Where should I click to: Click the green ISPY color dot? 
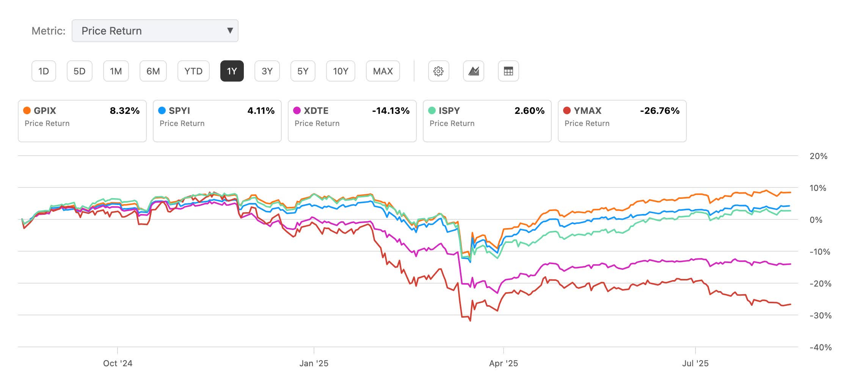coord(432,110)
